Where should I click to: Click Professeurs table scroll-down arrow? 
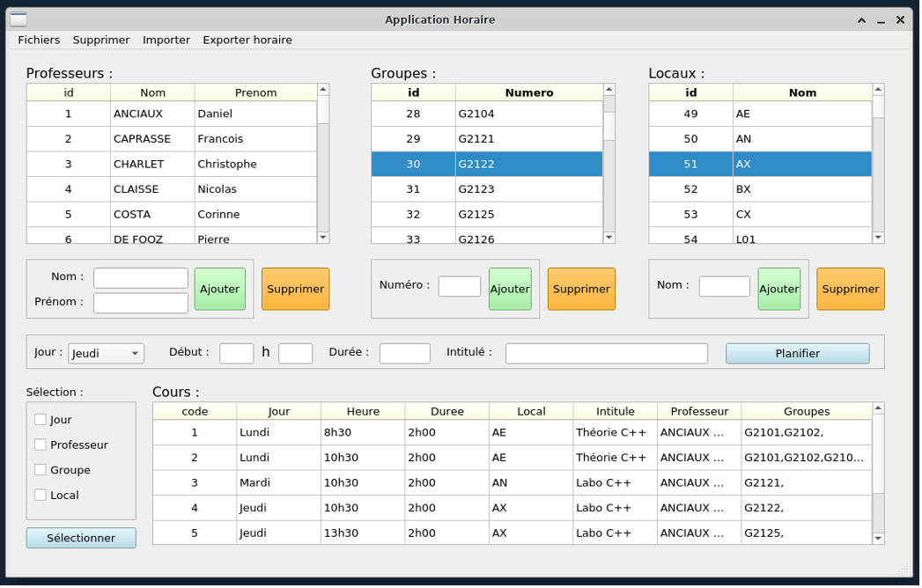(323, 239)
